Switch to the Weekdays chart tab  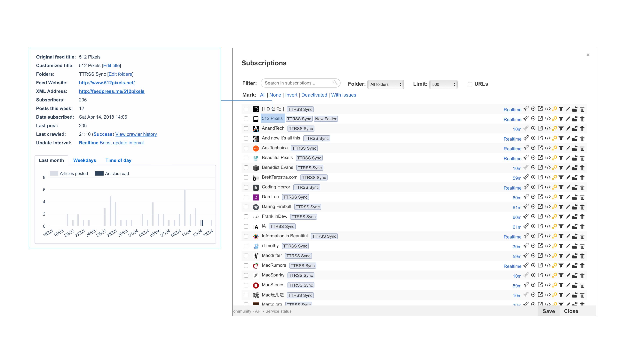tap(85, 160)
